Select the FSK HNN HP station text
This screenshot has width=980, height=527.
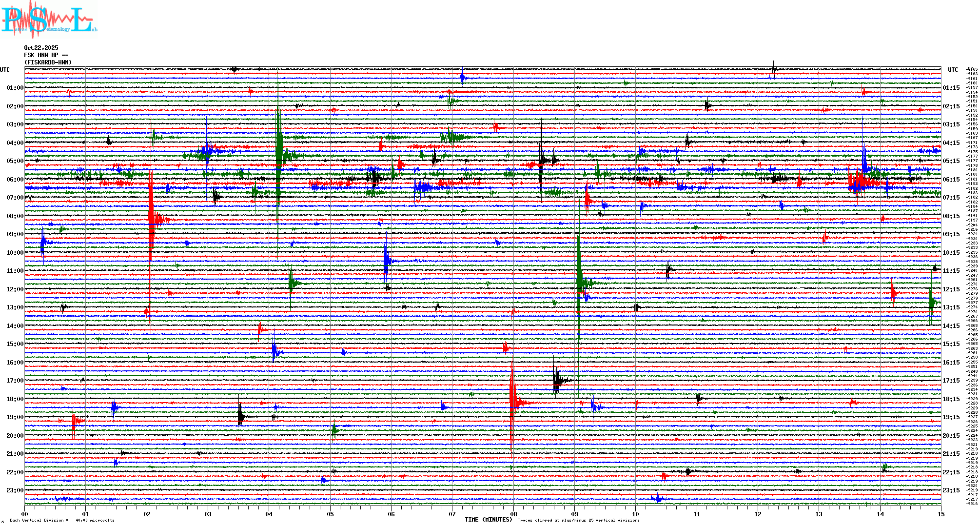click(46, 55)
